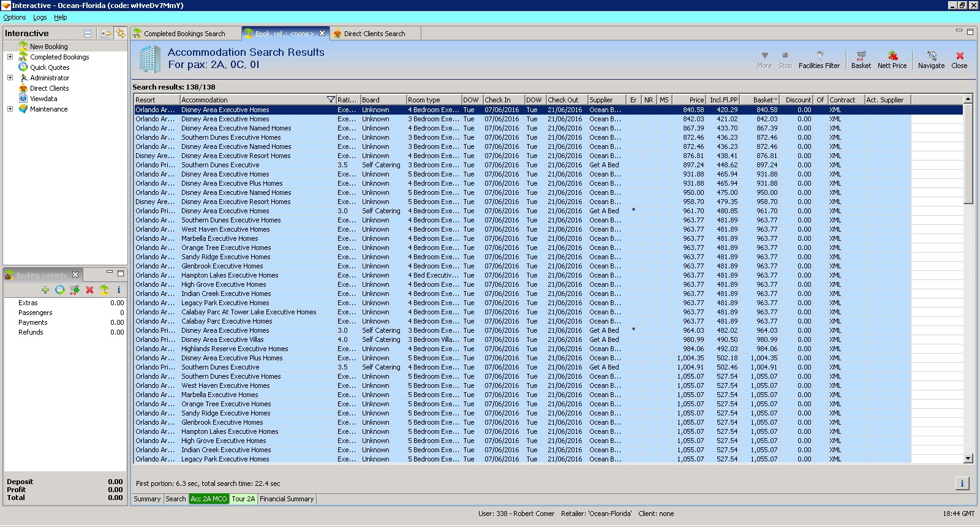This screenshot has width=980, height=527.
Task: Close the Book. ref. tab
Action: click(322, 34)
